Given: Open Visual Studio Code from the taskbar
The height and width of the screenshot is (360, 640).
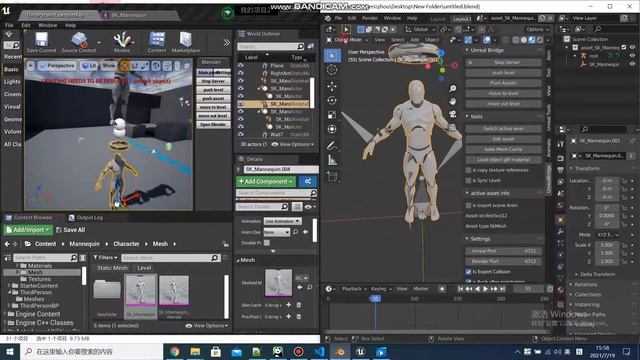Looking at the screenshot, I should point(319,351).
